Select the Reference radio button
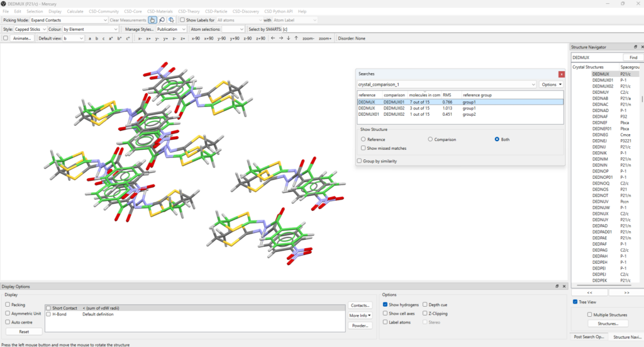The image size is (644, 347). click(364, 139)
